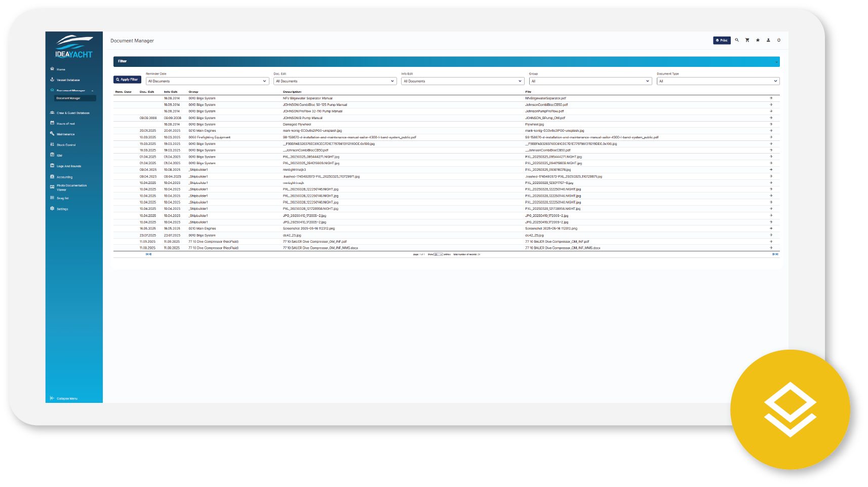The width and height of the screenshot is (868, 487).
Task: Go to first page via pagination icon
Action: (x=148, y=254)
